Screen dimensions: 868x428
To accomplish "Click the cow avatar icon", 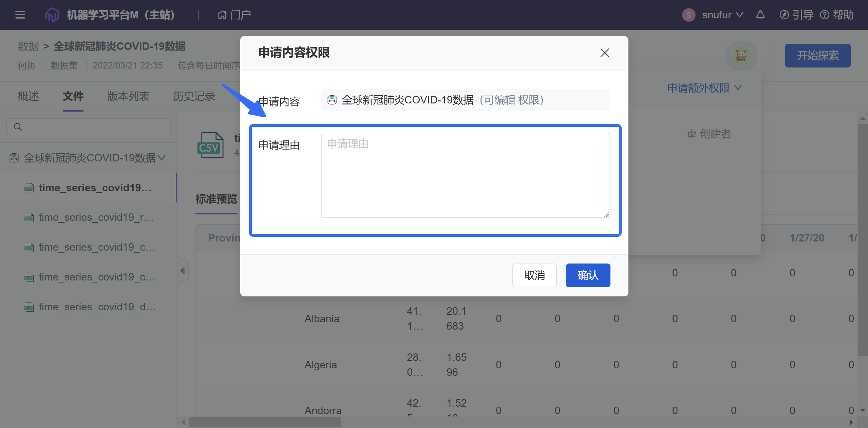I will tap(741, 56).
